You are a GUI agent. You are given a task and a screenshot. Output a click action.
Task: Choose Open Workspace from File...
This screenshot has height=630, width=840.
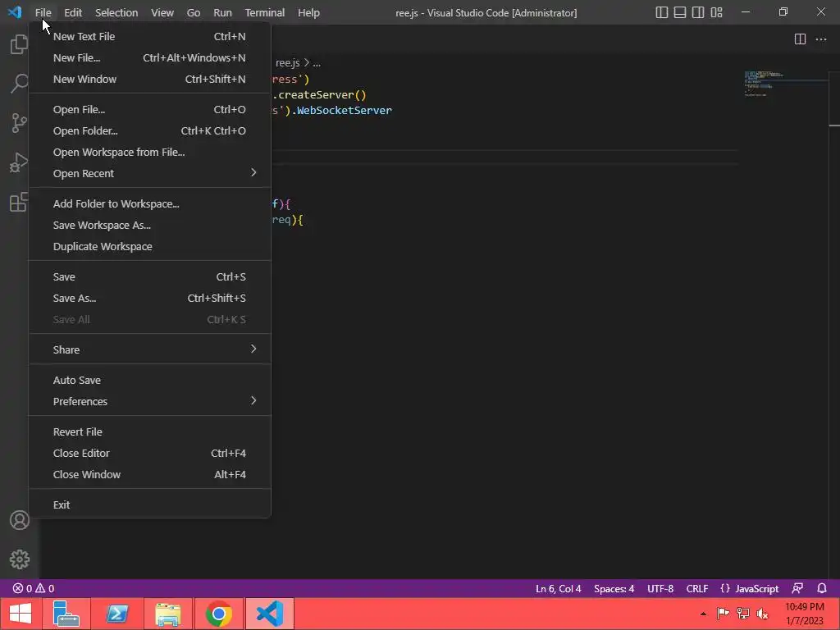coord(150,152)
